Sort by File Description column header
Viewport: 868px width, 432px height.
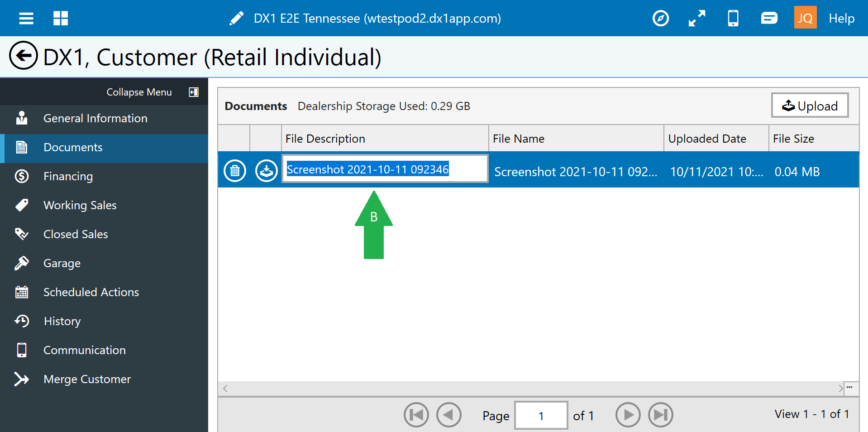(x=385, y=139)
